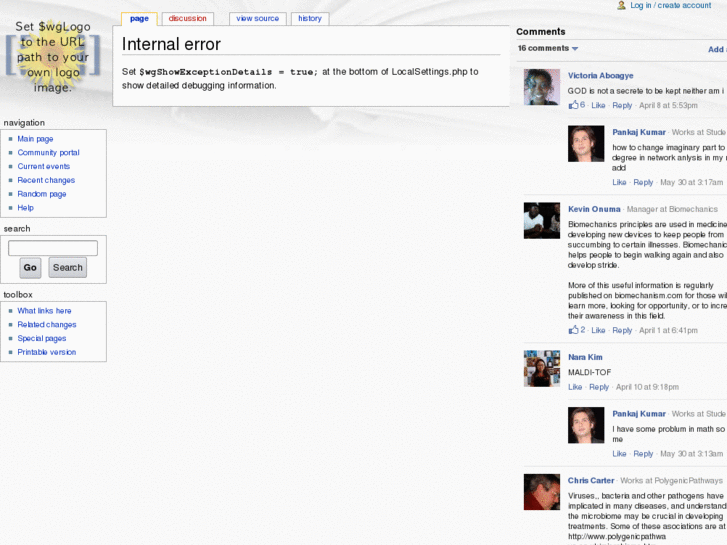Click timestamp April 1 at 6:41pm
Image resolution: width=727 pixels, height=545 pixels.
[668, 330]
